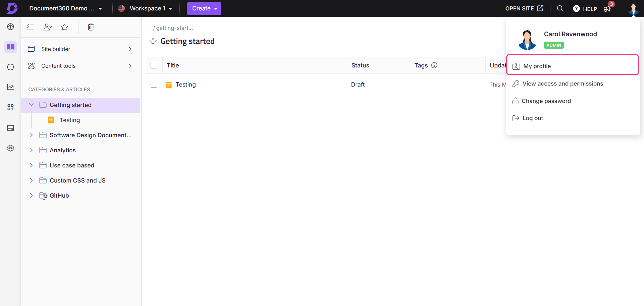Star the Getting started category title

point(153,41)
